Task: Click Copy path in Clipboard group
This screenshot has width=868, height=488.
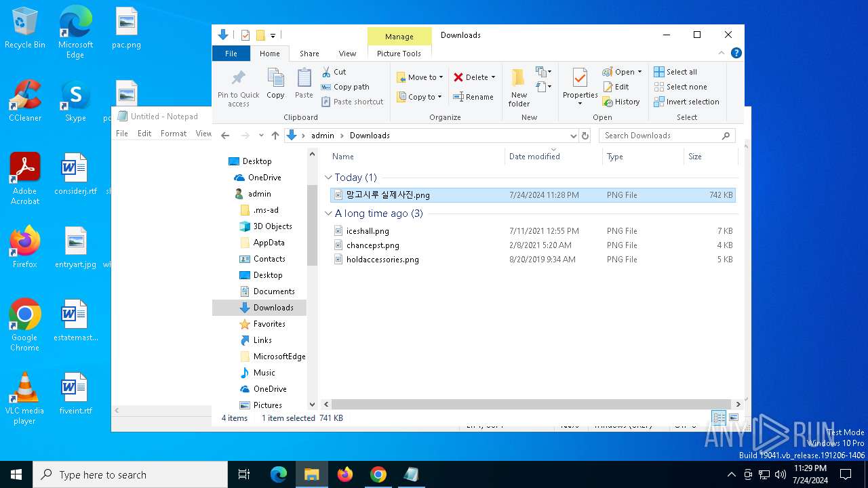Action: click(345, 87)
